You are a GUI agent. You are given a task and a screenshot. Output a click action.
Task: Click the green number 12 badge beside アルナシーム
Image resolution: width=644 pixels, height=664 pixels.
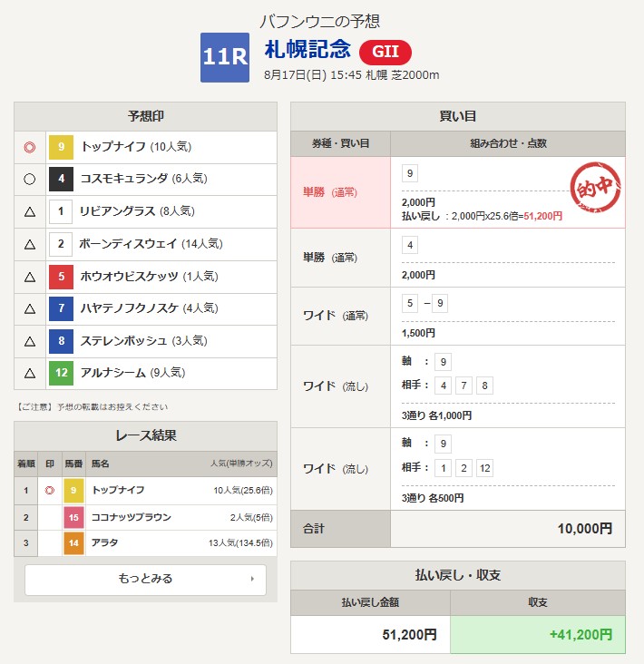tap(61, 374)
